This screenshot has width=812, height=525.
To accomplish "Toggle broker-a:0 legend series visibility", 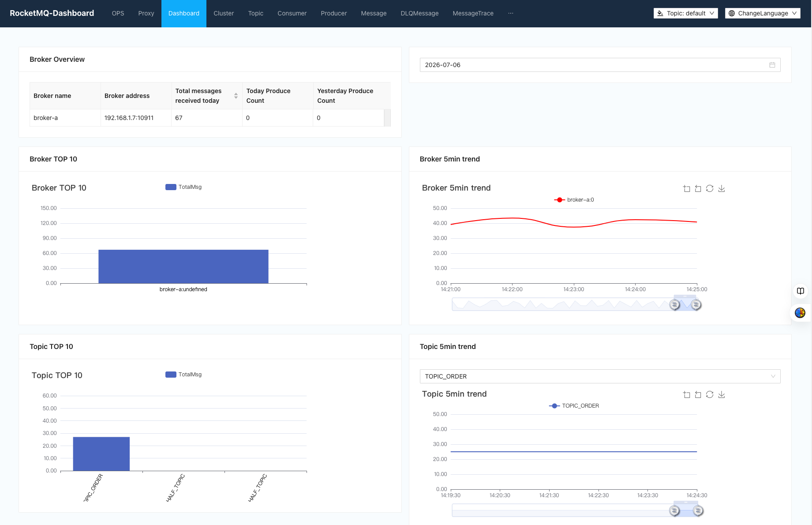I will (574, 200).
